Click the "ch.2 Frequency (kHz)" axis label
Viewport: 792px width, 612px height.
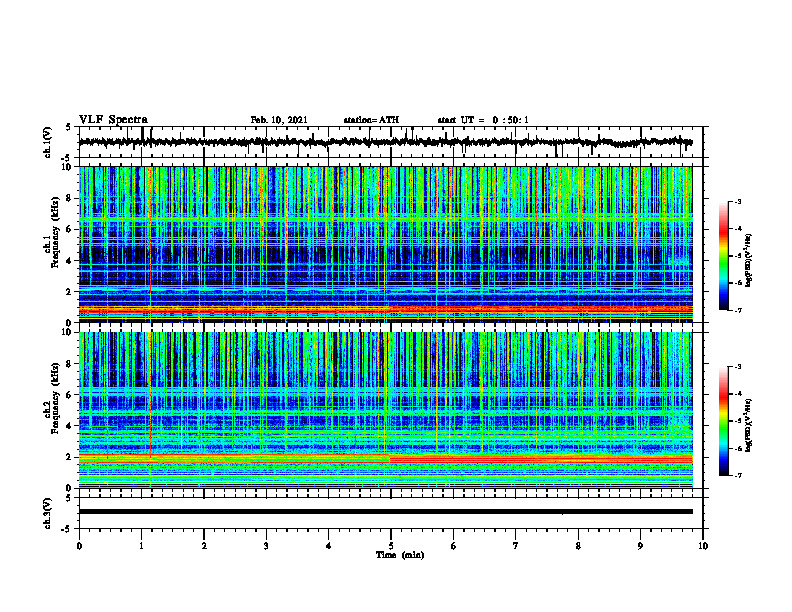click(x=53, y=398)
